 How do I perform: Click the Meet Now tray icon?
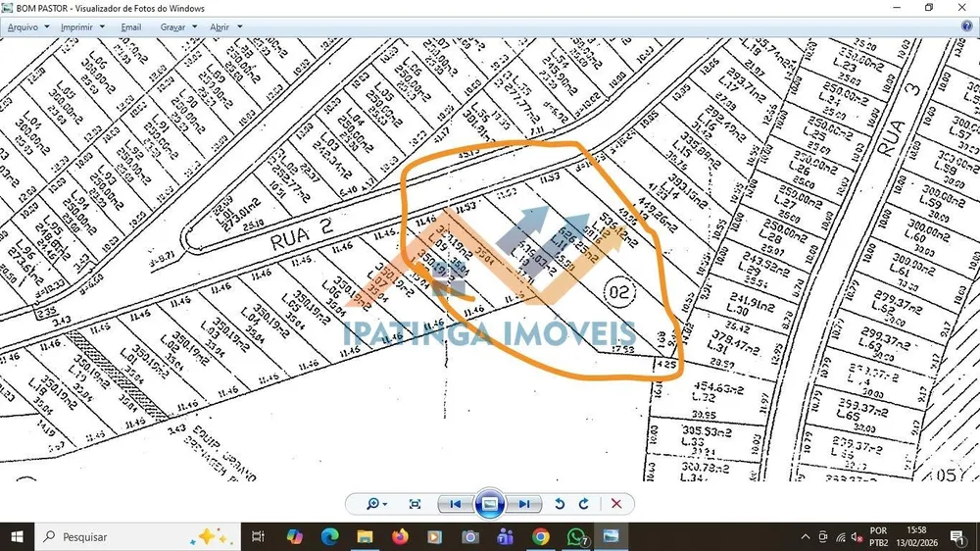[822, 536]
